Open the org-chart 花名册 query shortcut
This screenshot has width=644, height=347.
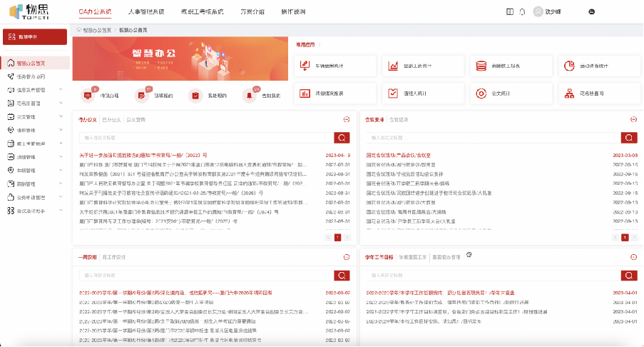(x=569, y=93)
